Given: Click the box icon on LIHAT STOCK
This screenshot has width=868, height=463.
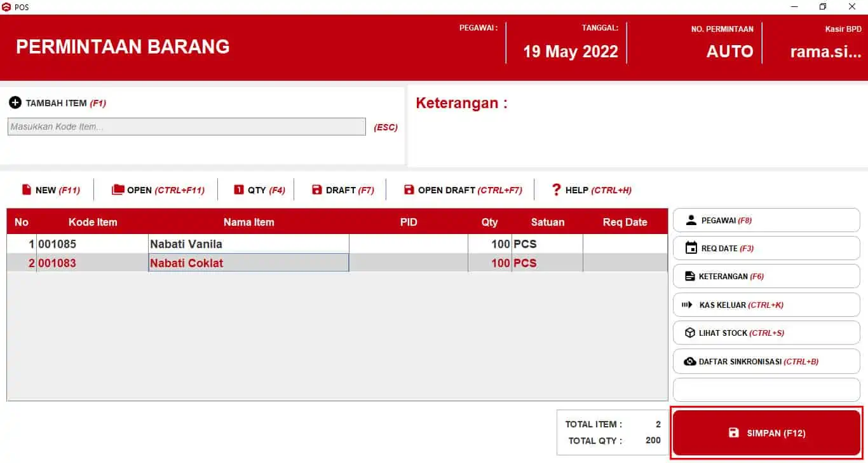Looking at the screenshot, I should tap(690, 333).
